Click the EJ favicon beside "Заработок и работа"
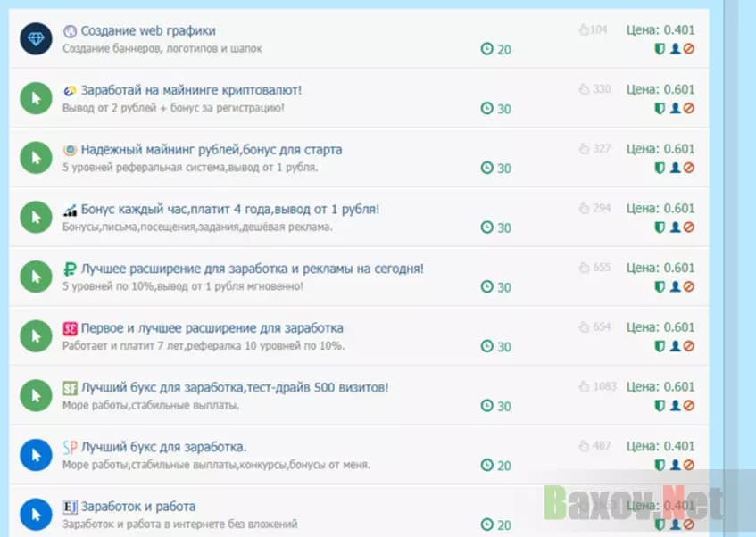 (71, 505)
